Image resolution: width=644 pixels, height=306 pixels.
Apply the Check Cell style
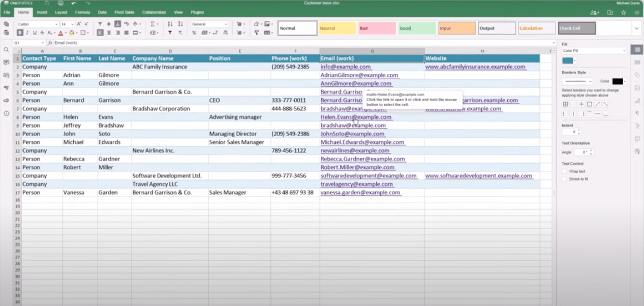576,28
